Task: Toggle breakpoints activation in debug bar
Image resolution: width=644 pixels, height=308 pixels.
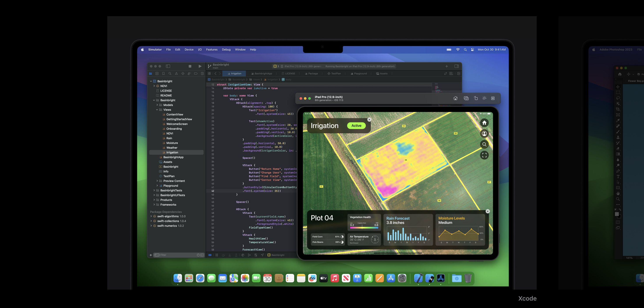Action: pyautogui.click(x=210, y=255)
